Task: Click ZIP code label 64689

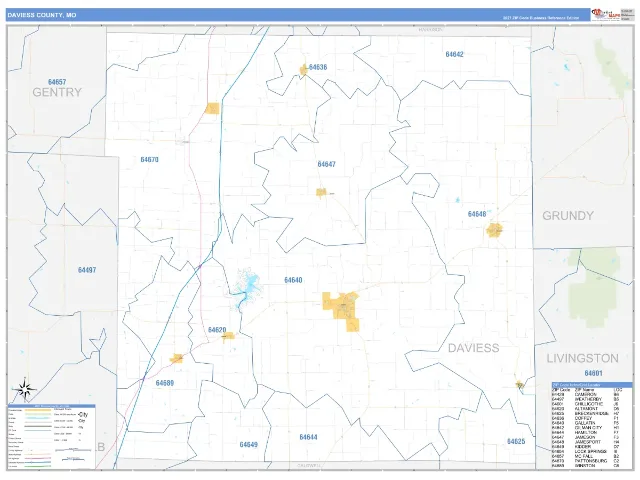Action: click(x=164, y=383)
